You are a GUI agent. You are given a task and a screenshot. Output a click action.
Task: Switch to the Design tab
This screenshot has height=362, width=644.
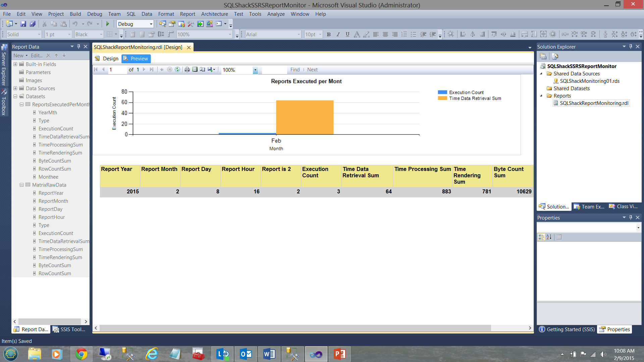pyautogui.click(x=107, y=59)
